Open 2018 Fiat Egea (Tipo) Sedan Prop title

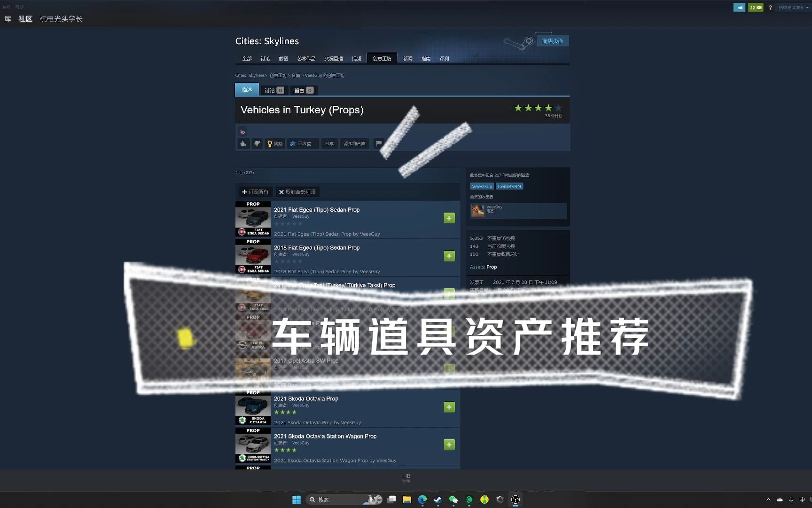coord(317,247)
